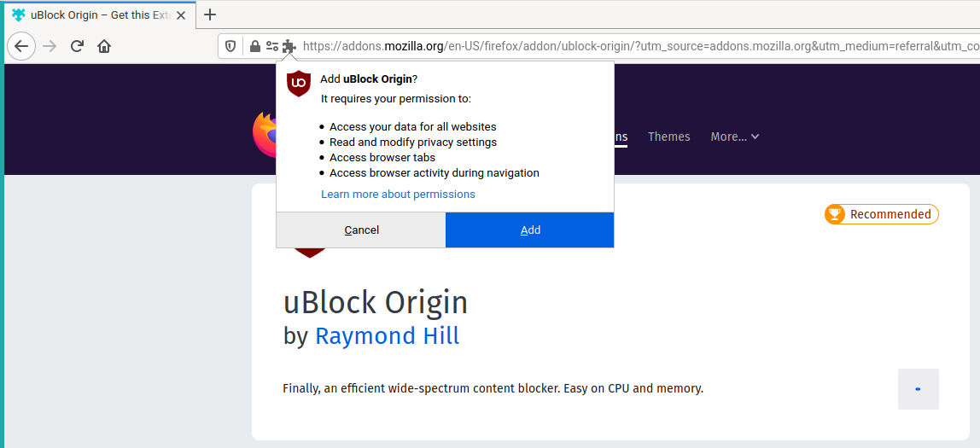Viewport: 980px width, 448px height.
Task: Open the site permissions icon in address bar
Action: [271, 46]
